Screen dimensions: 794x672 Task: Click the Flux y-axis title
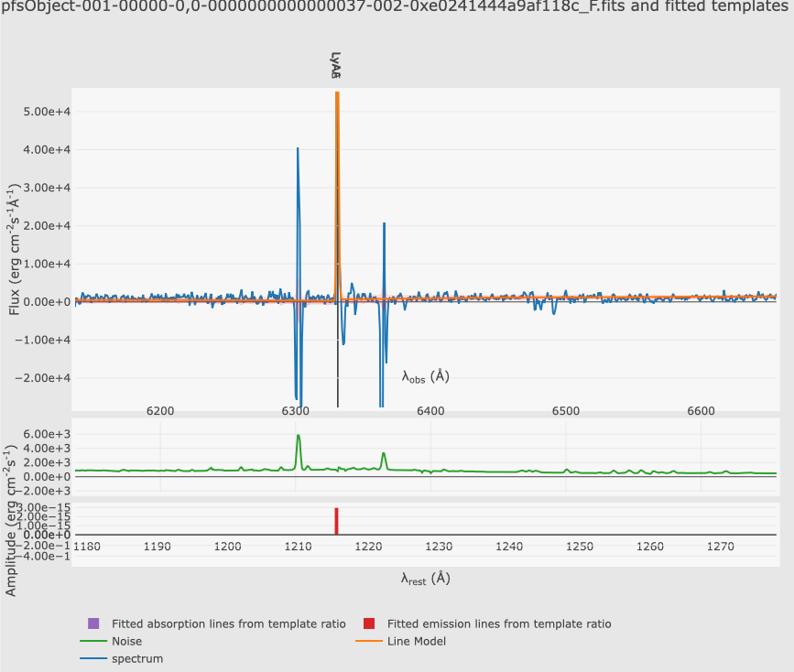(x=15, y=249)
